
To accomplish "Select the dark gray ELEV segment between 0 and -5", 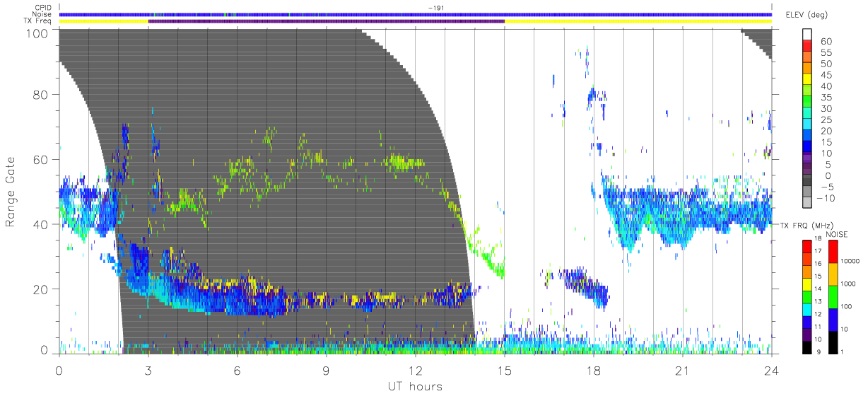I will point(807,181).
